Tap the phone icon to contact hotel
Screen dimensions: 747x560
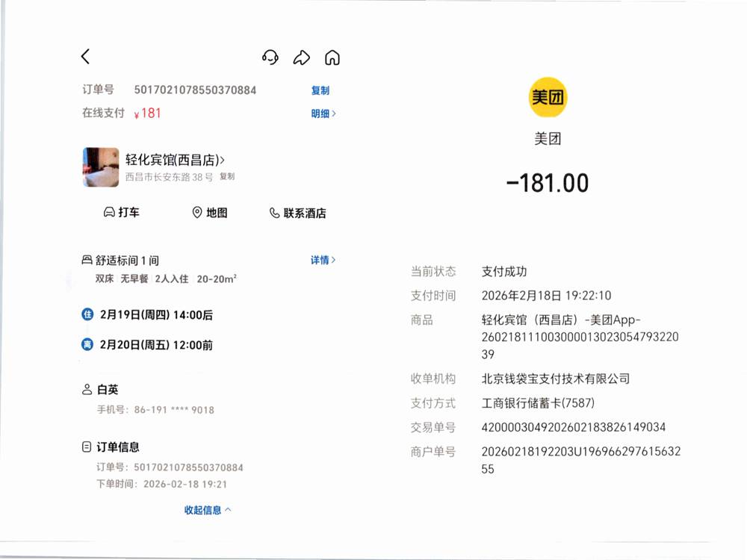pos(274,214)
